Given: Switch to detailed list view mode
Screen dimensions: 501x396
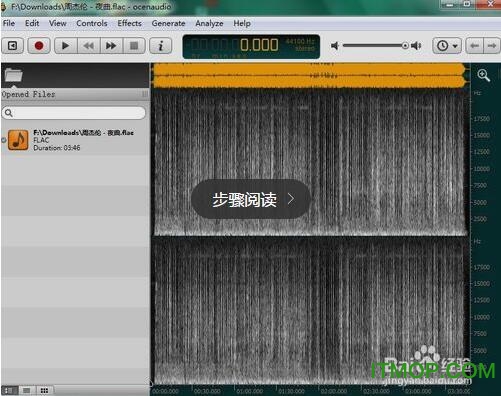Looking at the screenshot, I should click(9, 390).
